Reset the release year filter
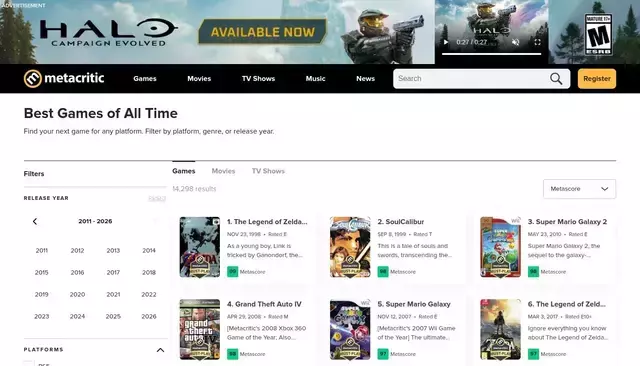Screen dimensions: 640x366 tap(157, 198)
